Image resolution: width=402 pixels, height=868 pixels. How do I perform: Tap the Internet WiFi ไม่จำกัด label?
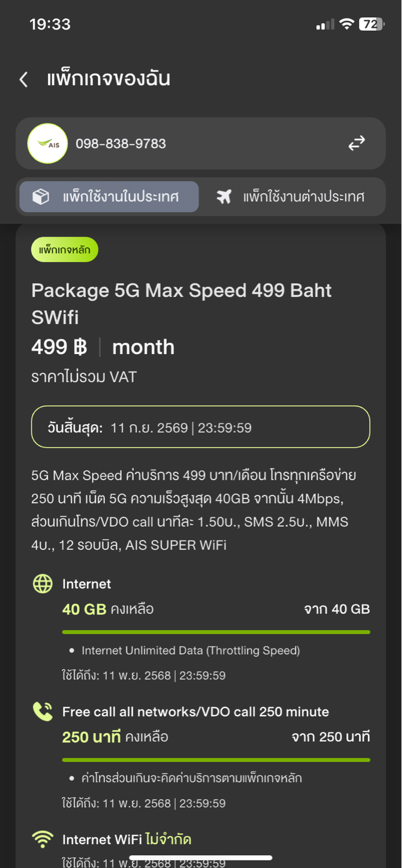coord(127,840)
